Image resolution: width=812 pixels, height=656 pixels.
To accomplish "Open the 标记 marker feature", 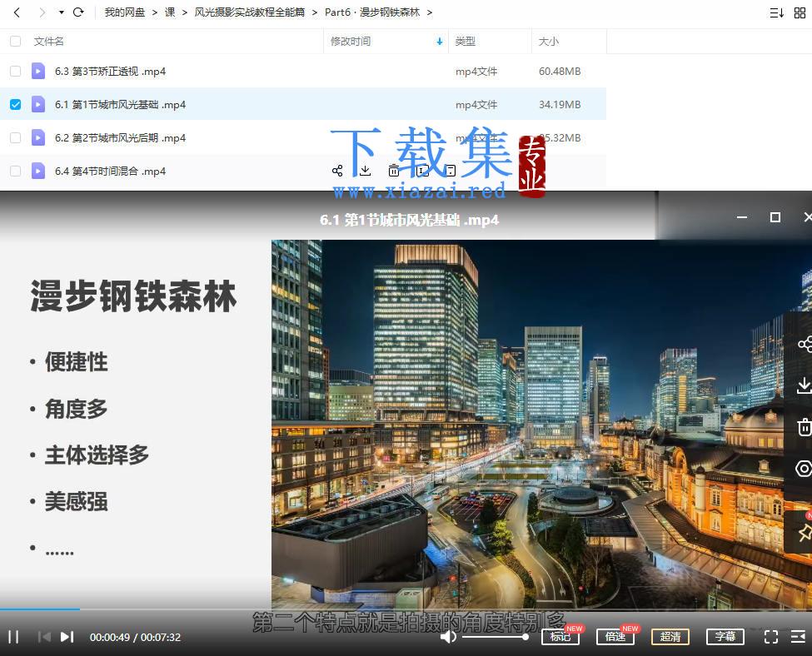I will click(560, 637).
